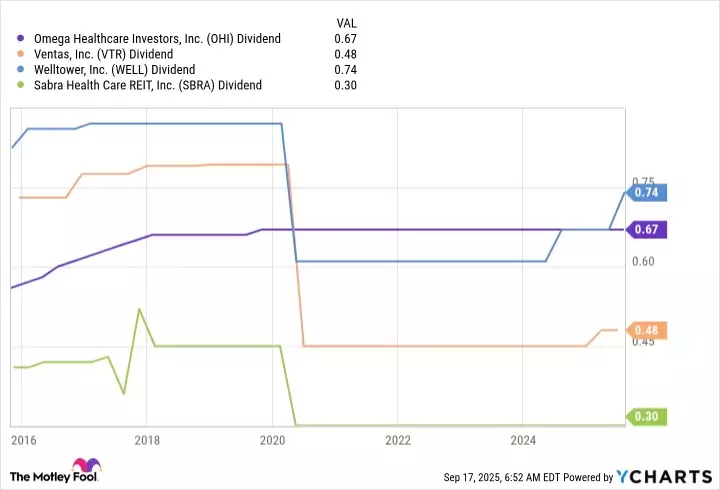This screenshot has height=490, width=720.
Task: Click the purple 0.67 end-value flag
Action: 645,230
